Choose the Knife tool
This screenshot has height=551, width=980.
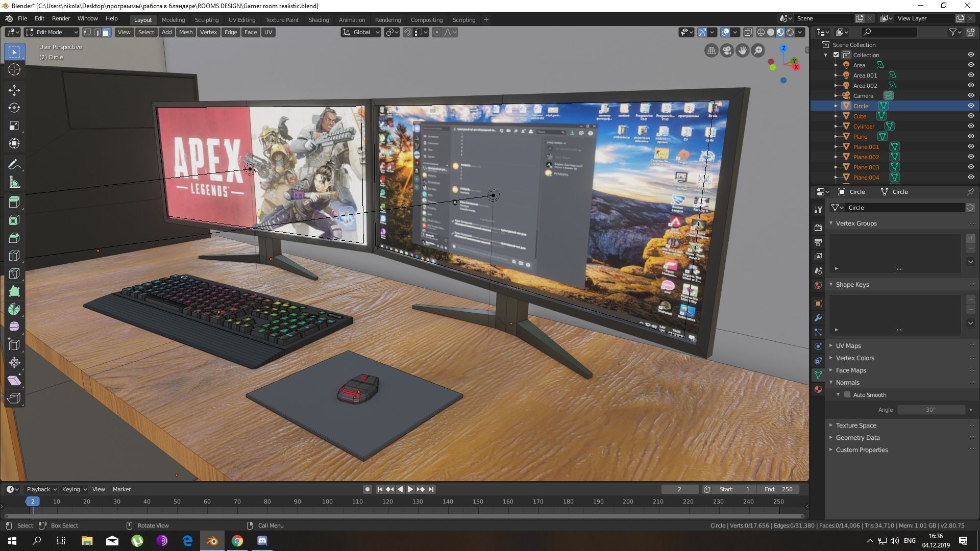[14, 273]
